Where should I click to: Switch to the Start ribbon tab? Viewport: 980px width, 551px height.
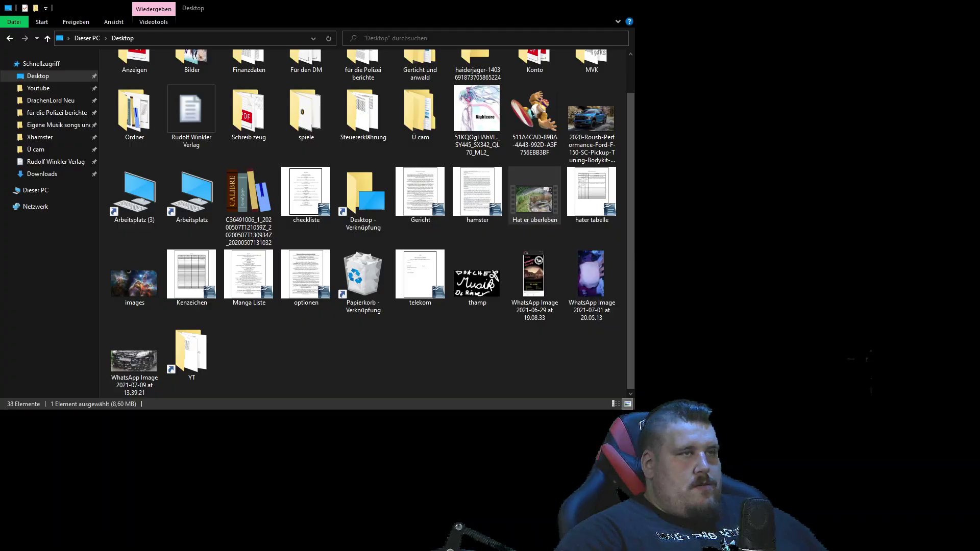(42, 22)
